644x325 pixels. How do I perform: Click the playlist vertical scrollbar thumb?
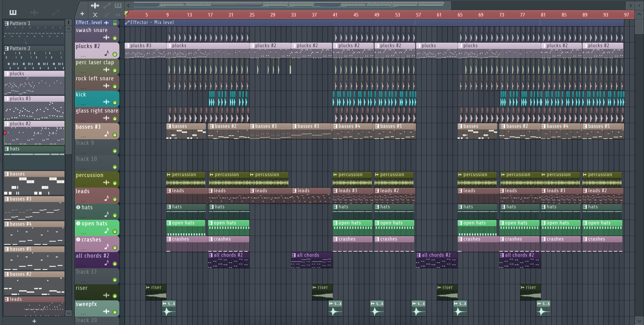[639, 26]
